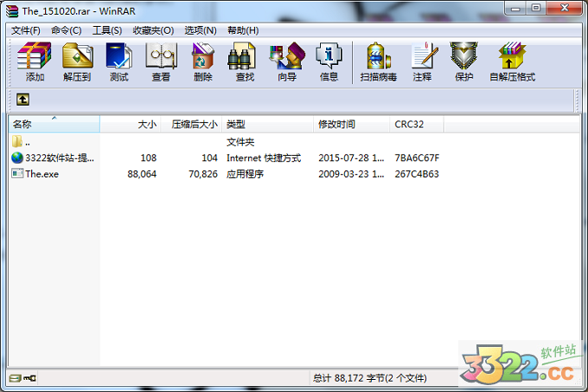This screenshot has height=392, width=588.
Task: Click the status bar drive icon
Action: pyautogui.click(x=16, y=378)
